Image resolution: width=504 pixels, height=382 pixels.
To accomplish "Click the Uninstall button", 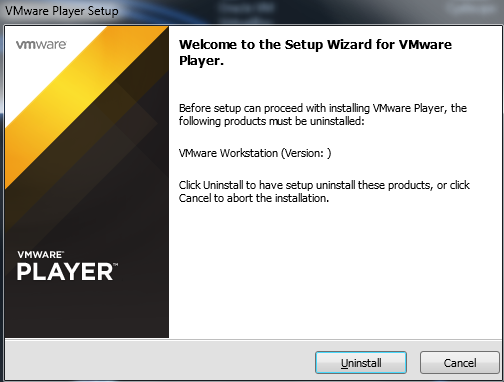I will point(361,362).
